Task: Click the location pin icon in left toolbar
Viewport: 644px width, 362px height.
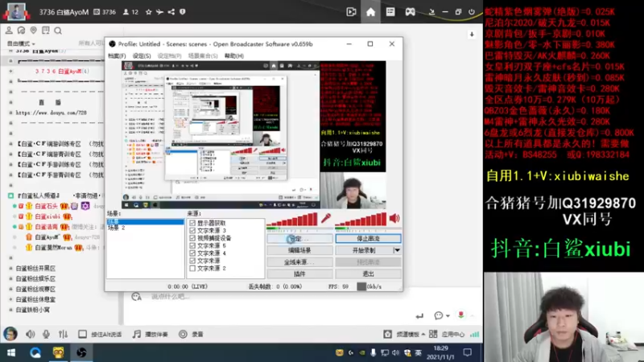Action: pos(33,31)
